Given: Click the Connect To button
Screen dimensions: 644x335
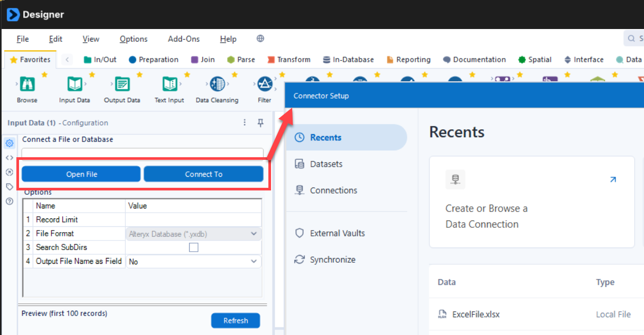Looking at the screenshot, I should [203, 174].
